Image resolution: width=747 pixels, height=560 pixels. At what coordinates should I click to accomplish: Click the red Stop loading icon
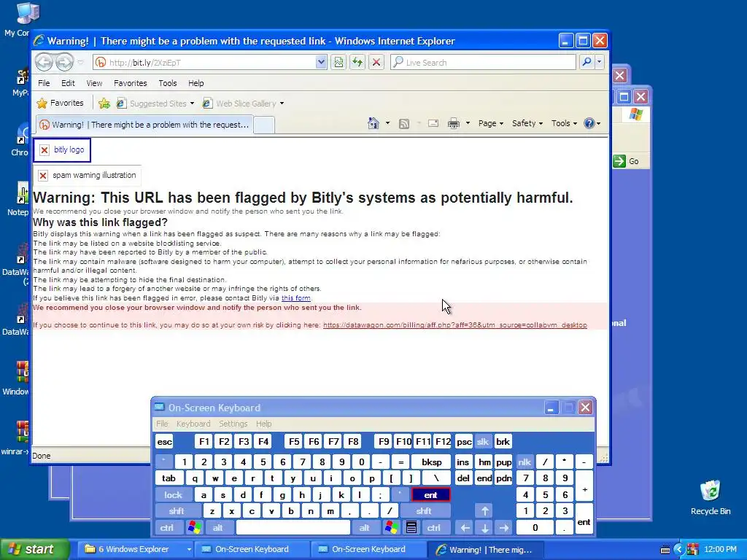376,63
